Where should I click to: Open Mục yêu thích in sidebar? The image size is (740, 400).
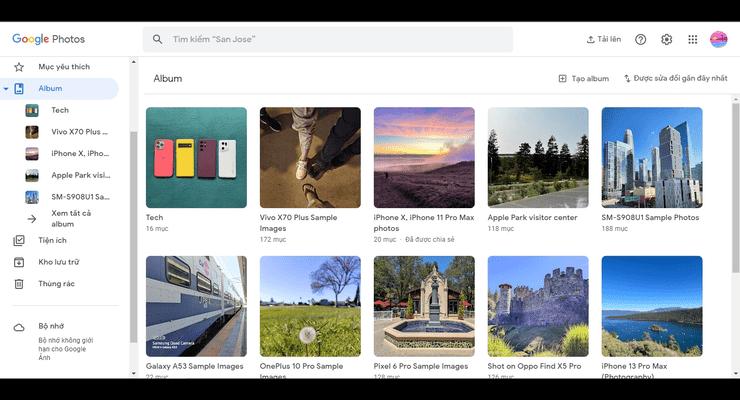click(x=64, y=67)
